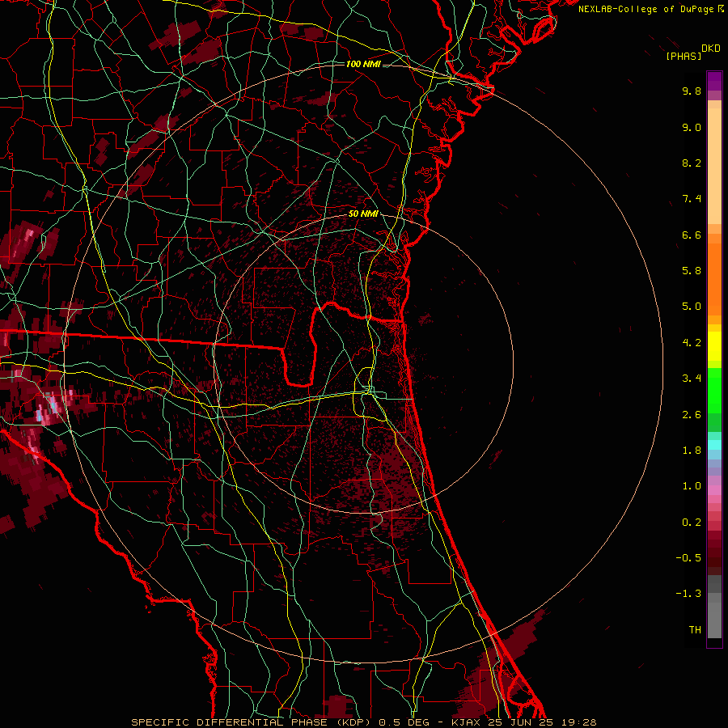Select the 9.8 scale value
728x728 pixels.
tap(692, 91)
